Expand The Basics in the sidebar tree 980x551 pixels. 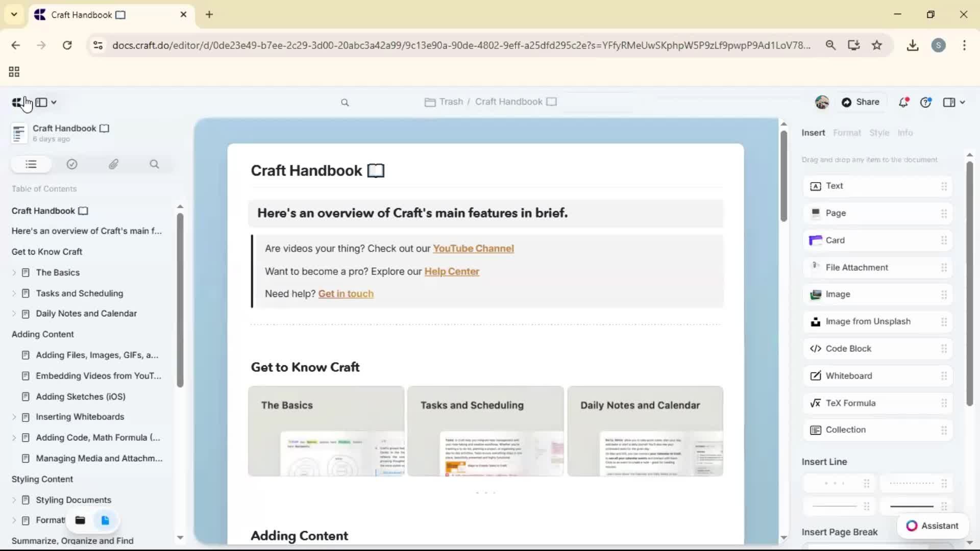14,272
